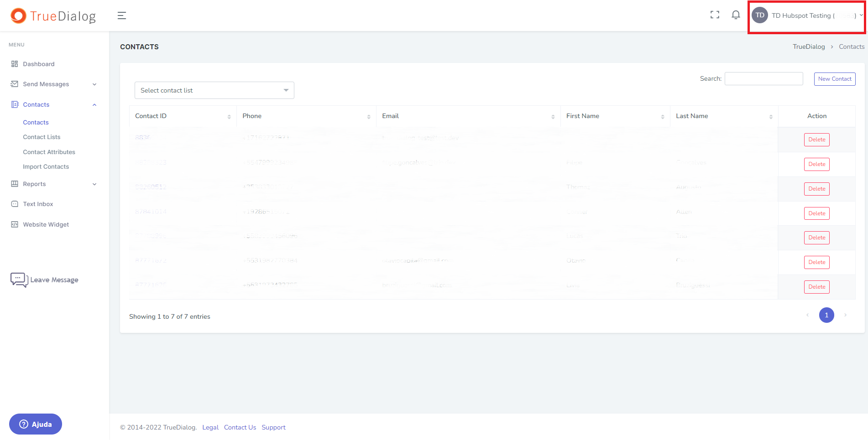Image resolution: width=868 pixels, height=440 pixels.
Task: Click the New Contact button
Action: point(835,79)
